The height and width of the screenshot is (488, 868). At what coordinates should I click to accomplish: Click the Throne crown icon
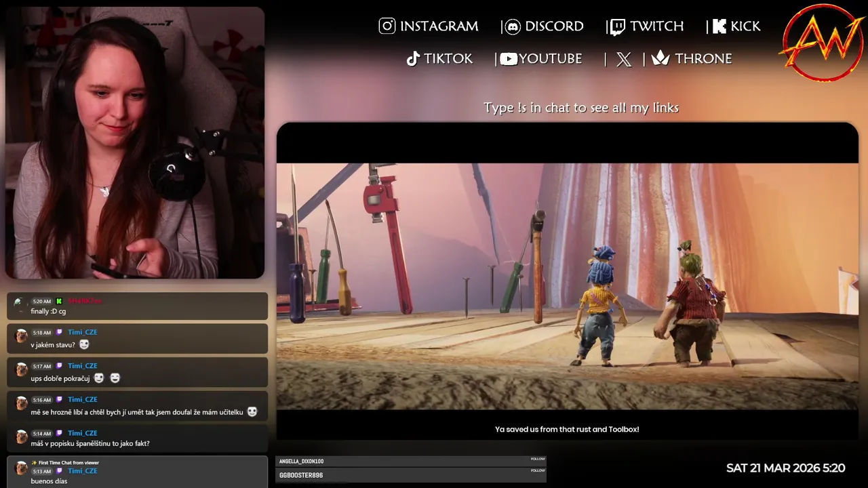[660, 58]
